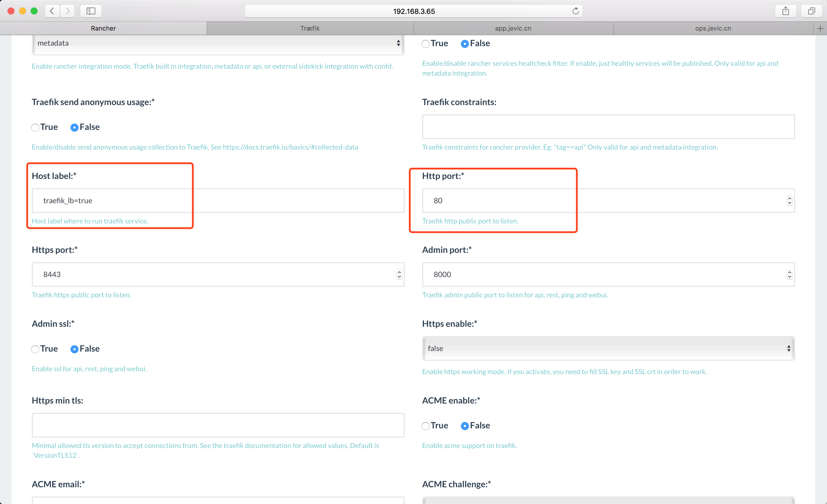Click stepper arrows on Admin port field

pyautogui.click(x=789, y=275)
